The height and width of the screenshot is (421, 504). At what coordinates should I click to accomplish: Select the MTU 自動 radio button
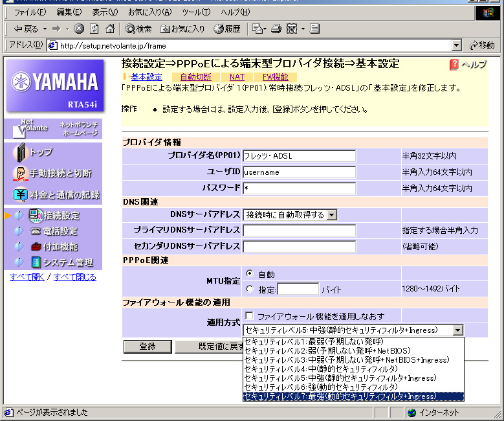tap(249, 274)
